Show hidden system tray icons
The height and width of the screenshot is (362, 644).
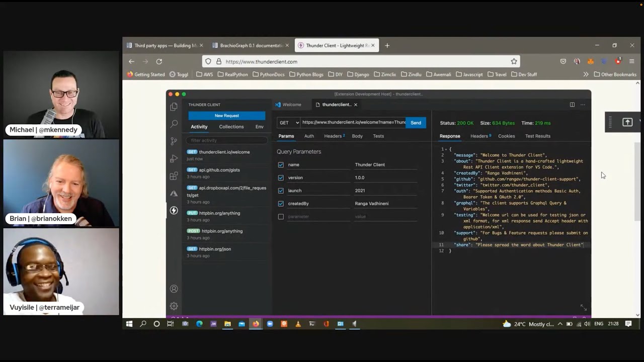560,324
